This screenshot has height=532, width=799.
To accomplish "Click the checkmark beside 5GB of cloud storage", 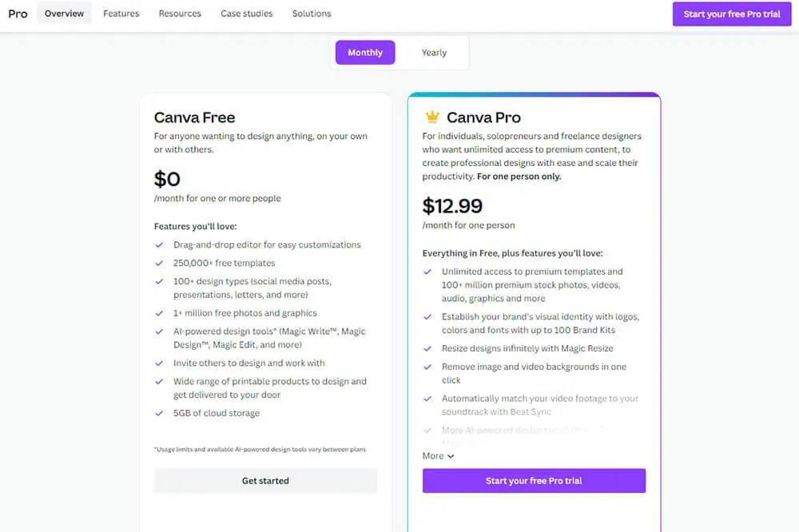I will pyautogui.click(x=159, y=413).
